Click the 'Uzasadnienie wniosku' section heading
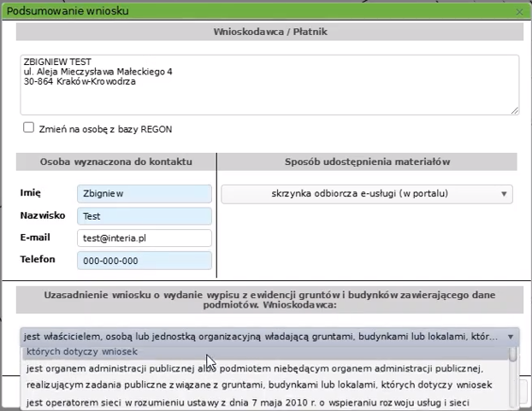Screen dimensions: 532x411 269,298
